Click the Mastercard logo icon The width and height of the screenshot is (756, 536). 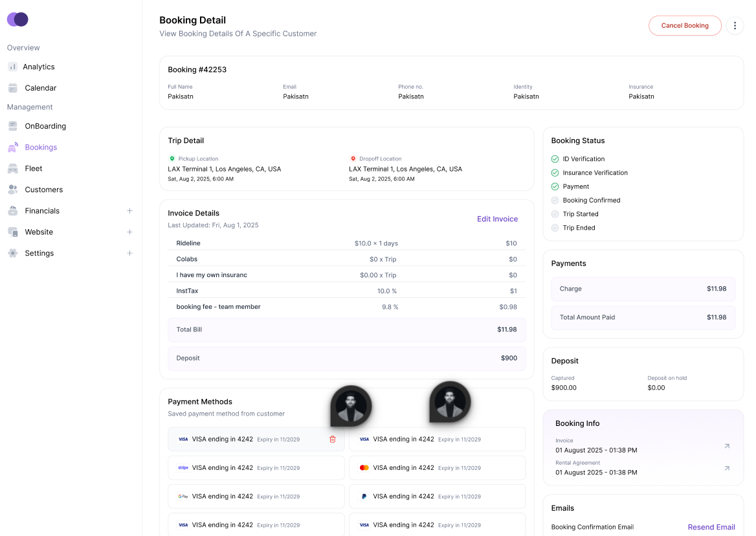[x=364, y=467]
